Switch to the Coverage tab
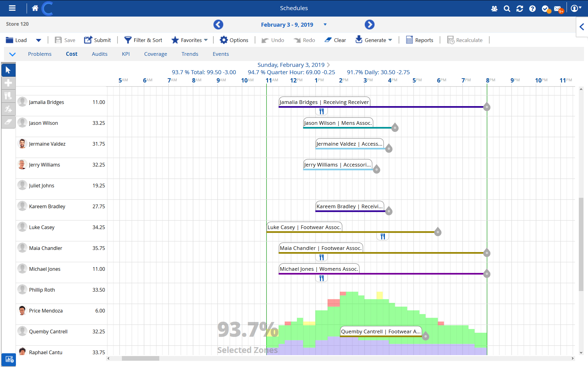 point(156,54)
